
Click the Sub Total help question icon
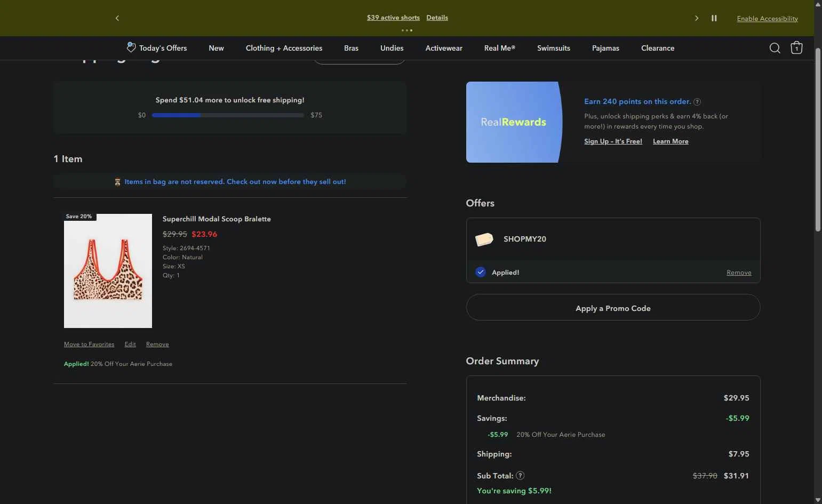(x=520, y=476)
